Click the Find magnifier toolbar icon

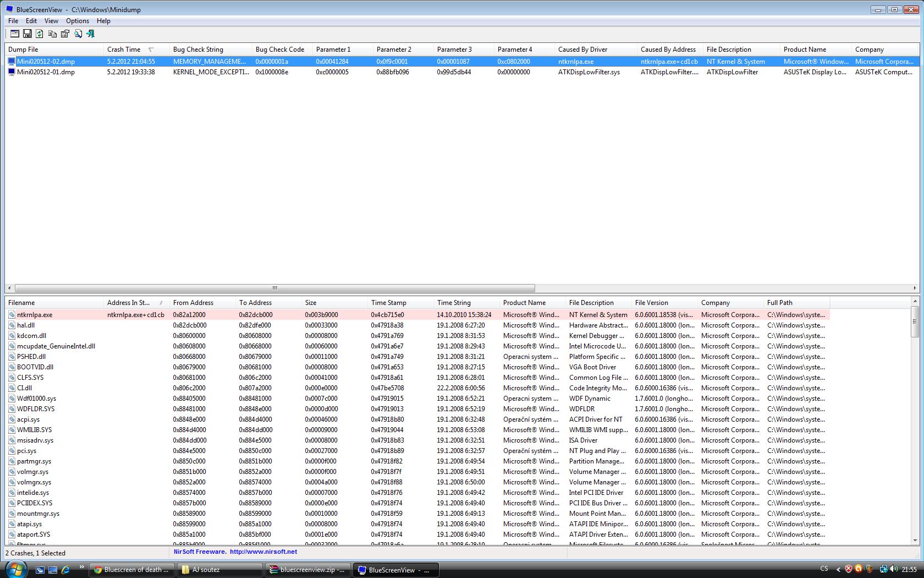click(78, 34)
